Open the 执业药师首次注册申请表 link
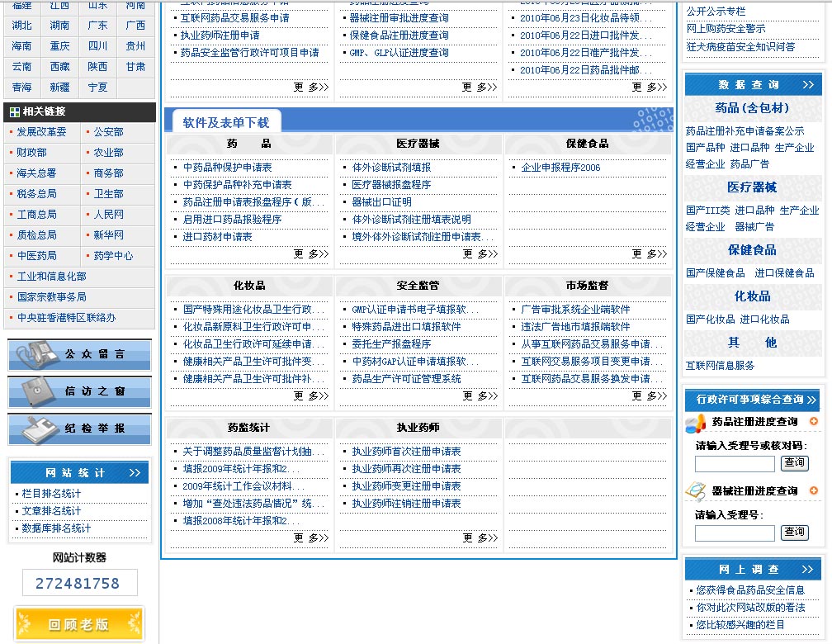The image size is (832, 644). click(406, 452)
